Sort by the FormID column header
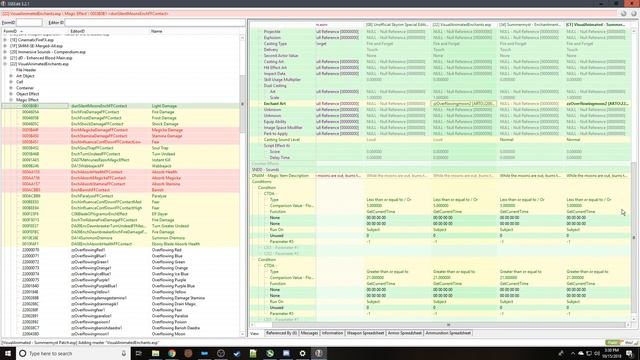Viewport: 640px width, 360px height. (35, 31)
